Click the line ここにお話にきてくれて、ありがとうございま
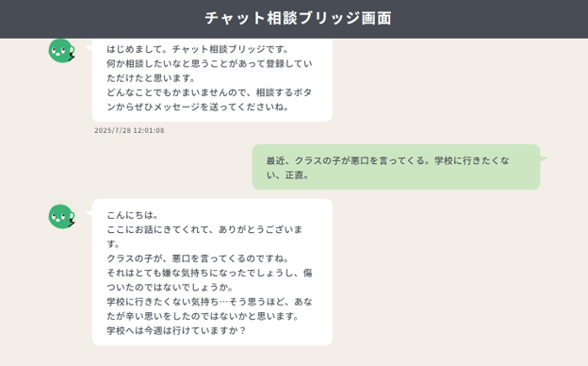Viewport: 588px width, 366px height. tap(204, 229)
